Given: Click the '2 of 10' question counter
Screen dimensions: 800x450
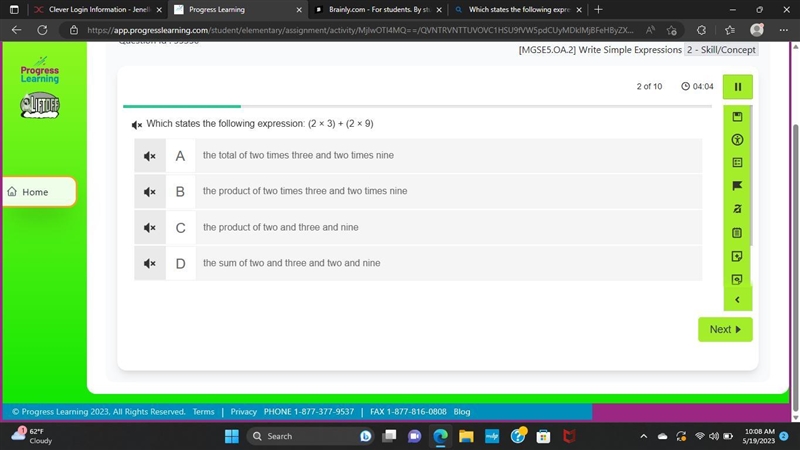Looking at the screenshot, I should click(649, 87).
